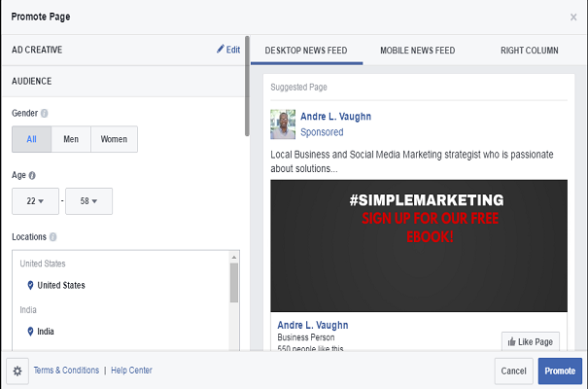Click the locations list scrollbar
588x389 pixels.
(234, 283)
